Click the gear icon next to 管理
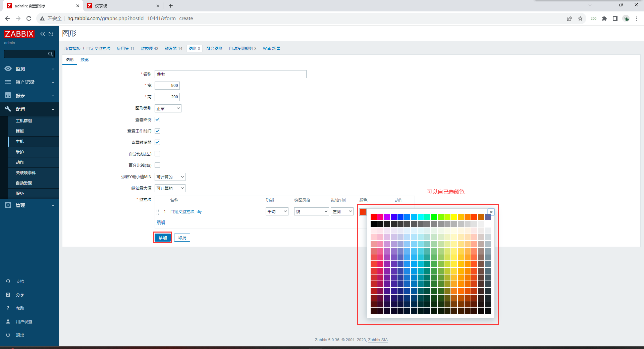This screenshot has width=644, height=349. click(8, 205)
